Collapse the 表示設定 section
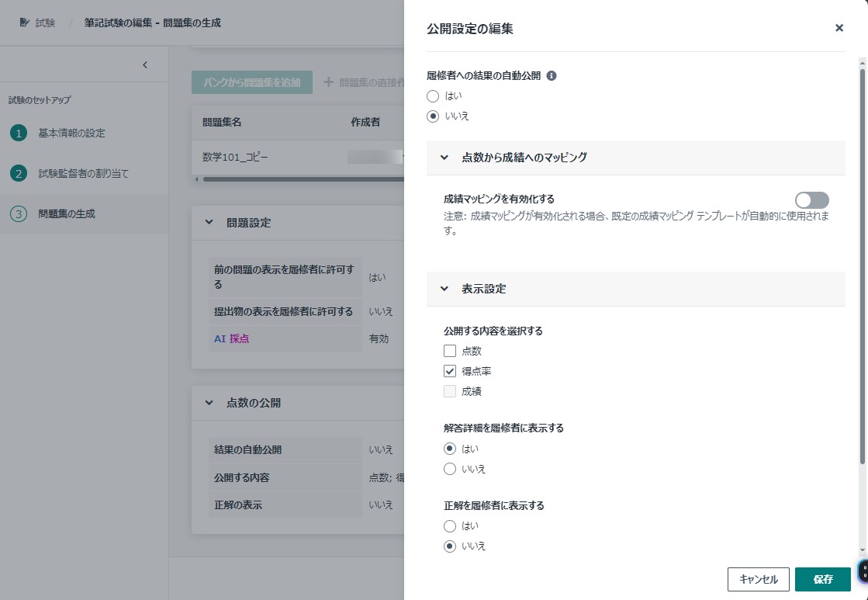This screenshot has height=600, width=868. pos(444,288)
